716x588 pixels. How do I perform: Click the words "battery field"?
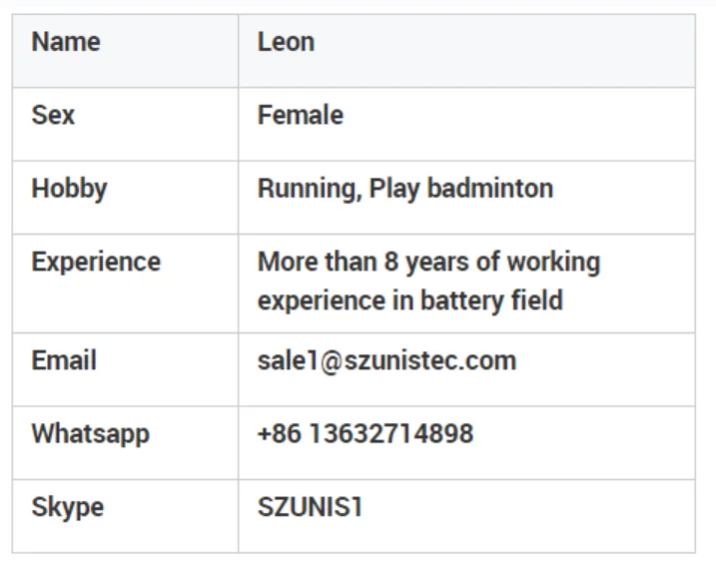coord(493,299)
